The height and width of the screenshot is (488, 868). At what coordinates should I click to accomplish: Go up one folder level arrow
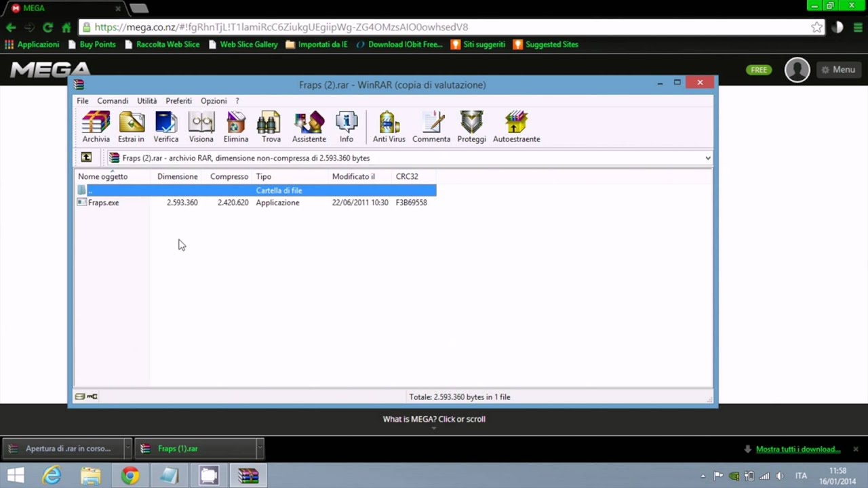point(86,157)
